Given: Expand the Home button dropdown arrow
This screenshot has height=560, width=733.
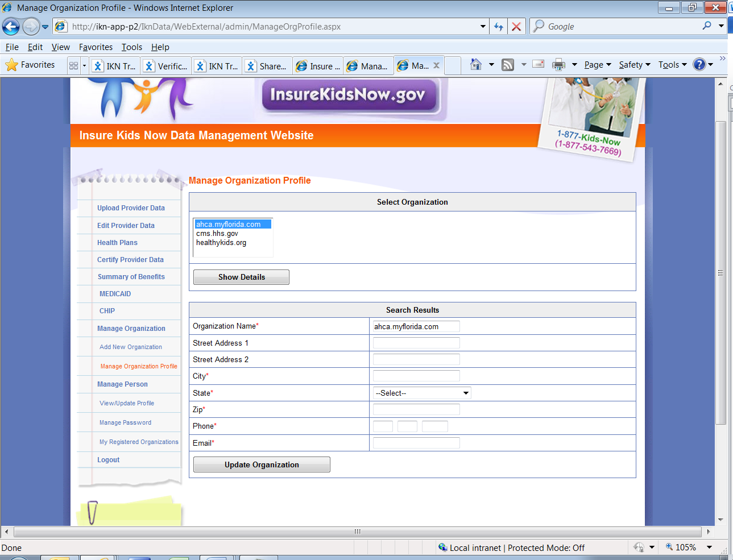Looking at the screenshot, I should 491,65.
